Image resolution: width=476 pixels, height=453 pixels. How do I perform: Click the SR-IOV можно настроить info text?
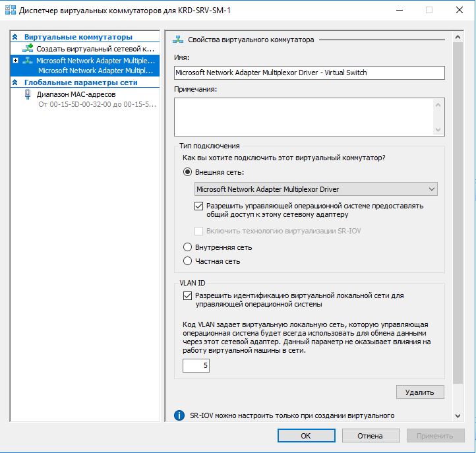292,415
